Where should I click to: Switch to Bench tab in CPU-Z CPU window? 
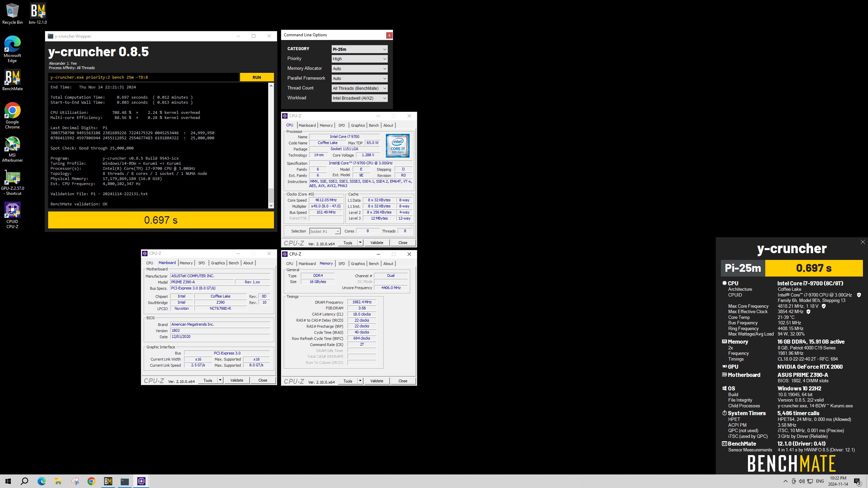pyautogui.click(x=374, y=125)
